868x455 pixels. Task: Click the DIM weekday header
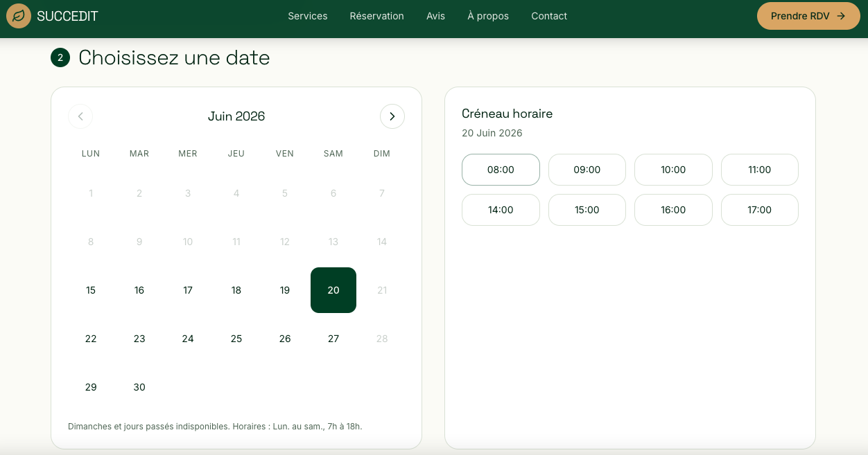point(382,154)
